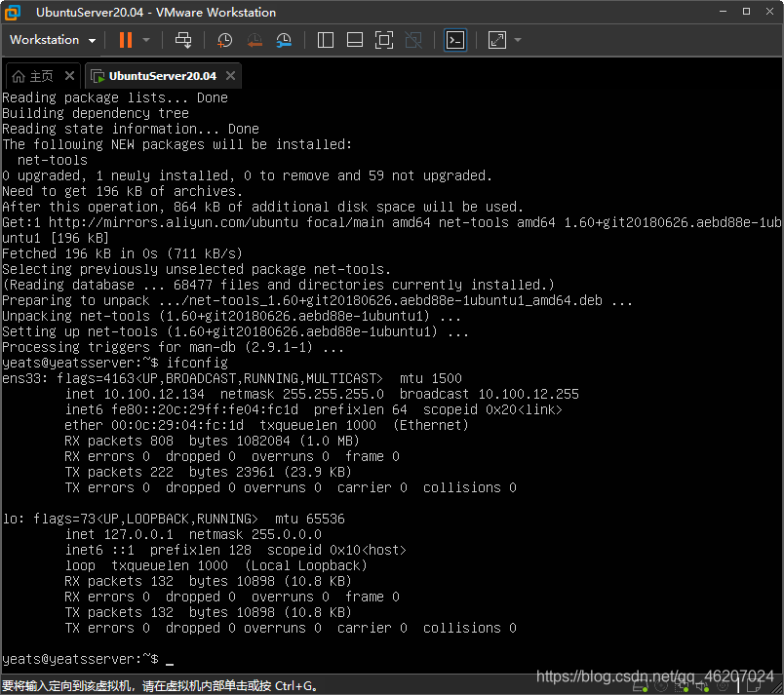
Task: Click the inet 127.0.0.1 text
Action: click(x=119, y=534)
